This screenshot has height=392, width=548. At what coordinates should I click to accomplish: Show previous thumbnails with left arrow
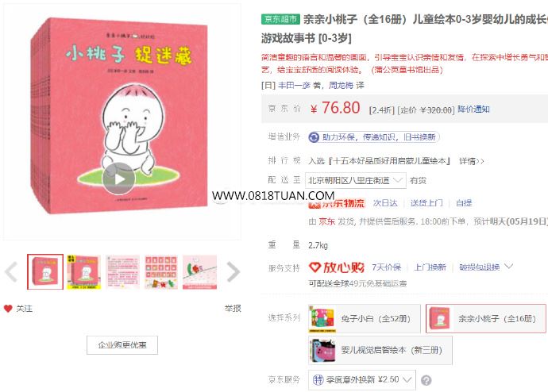[11, 271]
